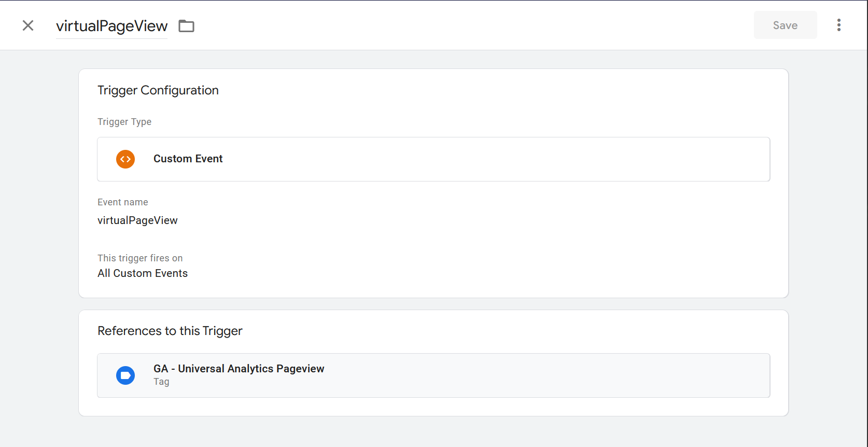Close the trigger editor with X
This screenshot has width=868, height=447.
click(x=28, y=25)
